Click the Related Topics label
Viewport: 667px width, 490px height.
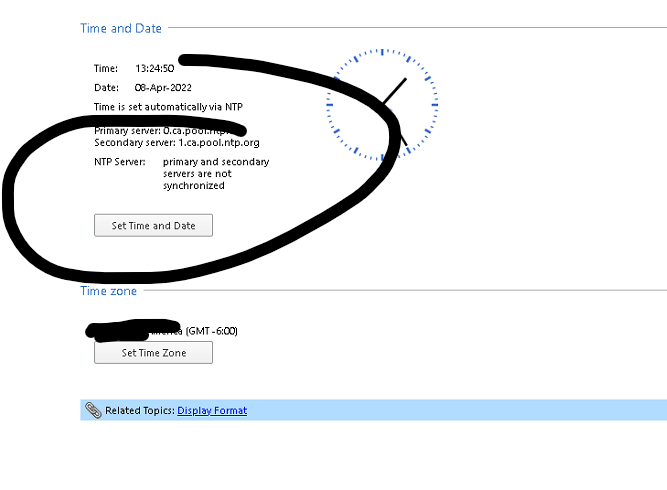coord(140,410)
